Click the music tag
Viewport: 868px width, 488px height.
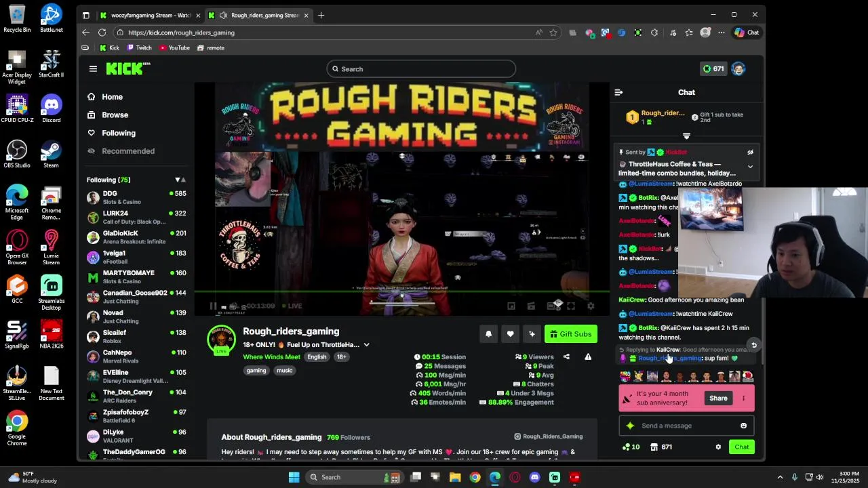click(284, 371)
